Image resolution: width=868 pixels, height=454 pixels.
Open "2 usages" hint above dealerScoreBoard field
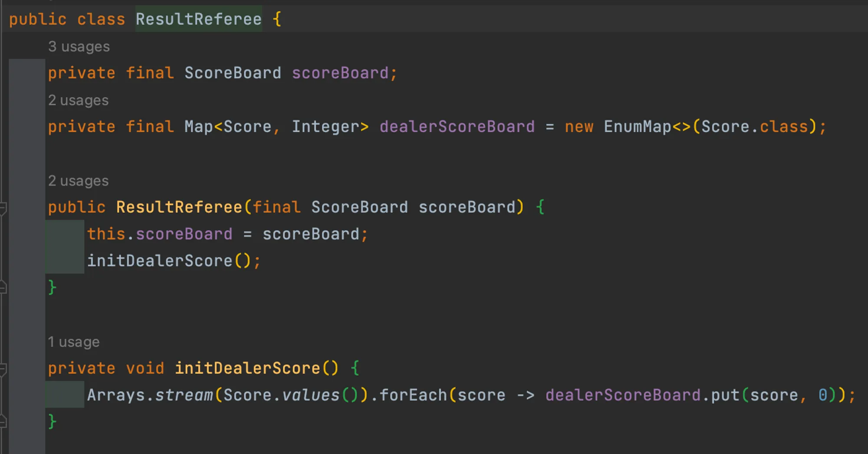coord(78,100)
